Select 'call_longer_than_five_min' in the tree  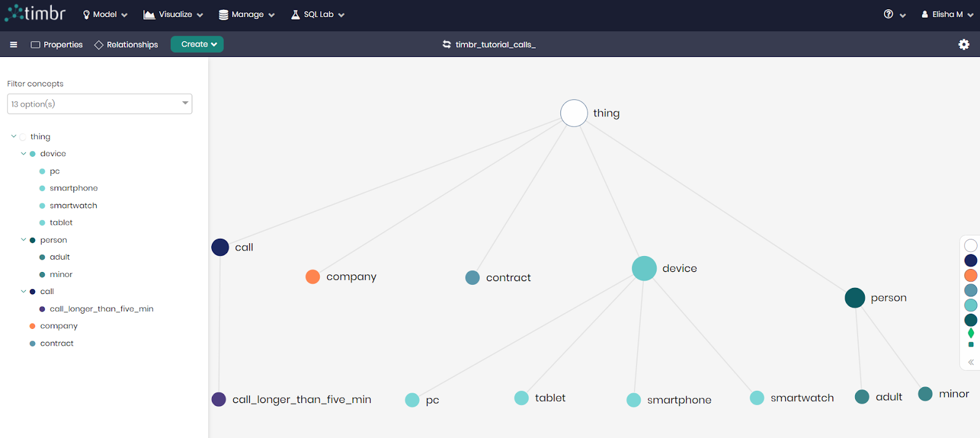[x=101, y=309]
